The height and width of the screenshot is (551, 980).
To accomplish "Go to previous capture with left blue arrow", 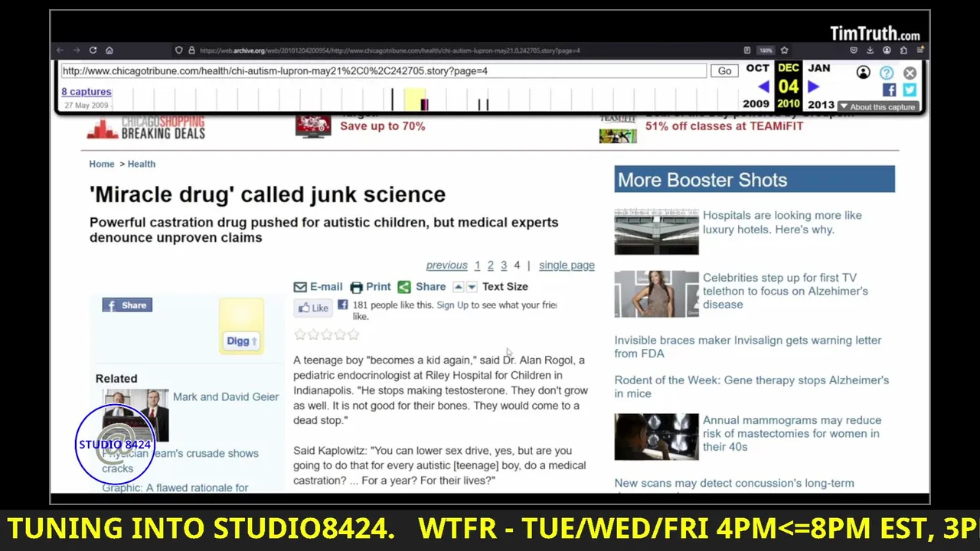I will pyautogui.click(x=763, y=86).
